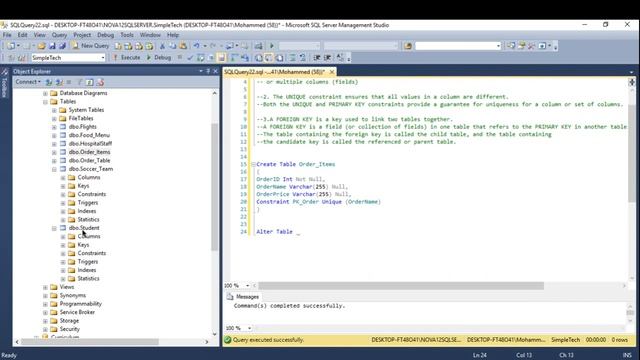Screen dimensions: 640x360
Task: Click the Parse query checkmark icon
Action: point(190,58)
